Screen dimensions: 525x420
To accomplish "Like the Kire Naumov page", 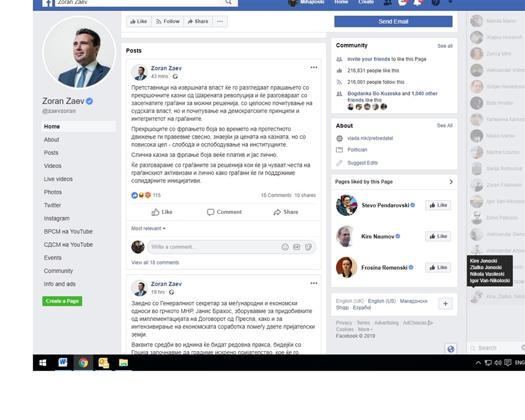I will [438, 236].
